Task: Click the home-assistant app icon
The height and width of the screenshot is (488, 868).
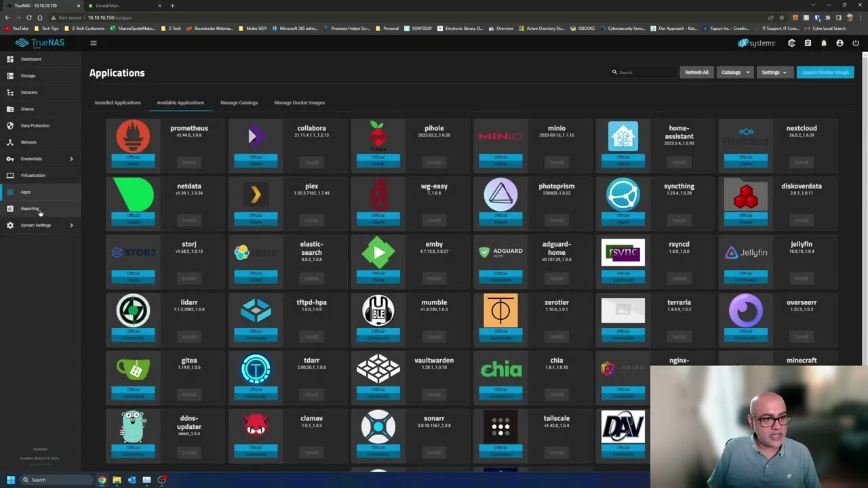Action: 623,136
